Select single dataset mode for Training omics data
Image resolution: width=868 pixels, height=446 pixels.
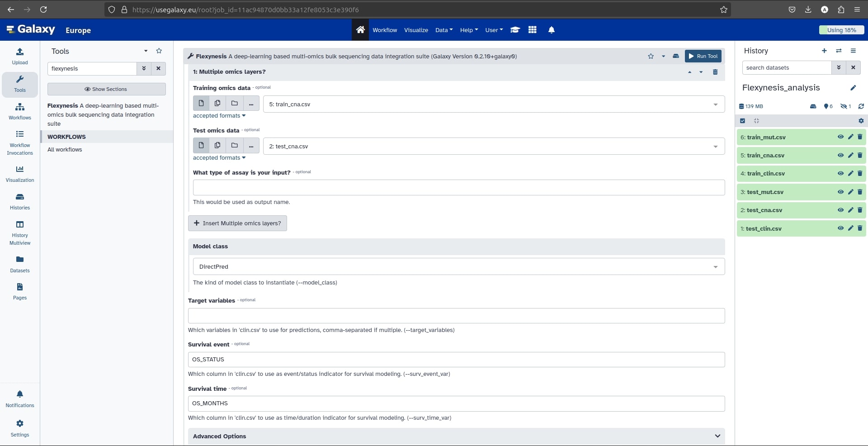201,103
